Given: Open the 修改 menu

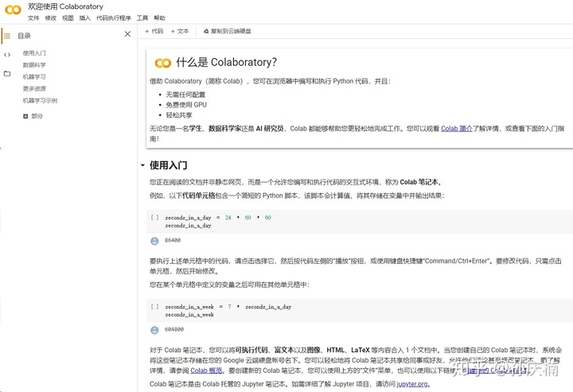Looking at the screenshot, I should (50, 17).
